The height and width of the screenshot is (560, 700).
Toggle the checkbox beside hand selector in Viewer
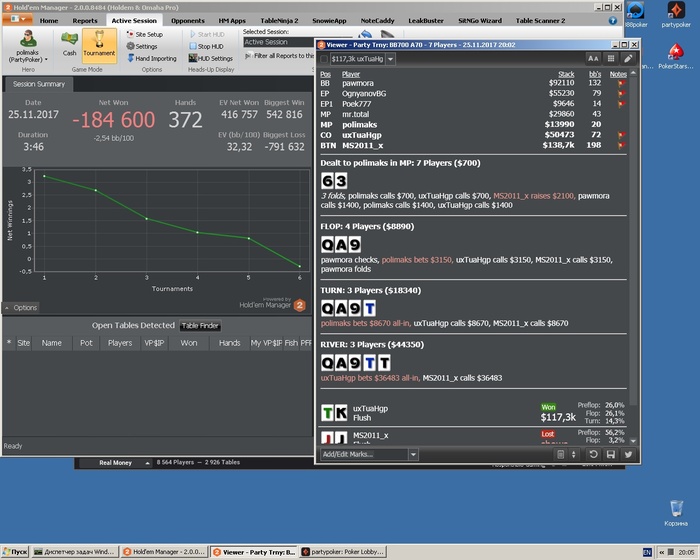click(324, 59)
